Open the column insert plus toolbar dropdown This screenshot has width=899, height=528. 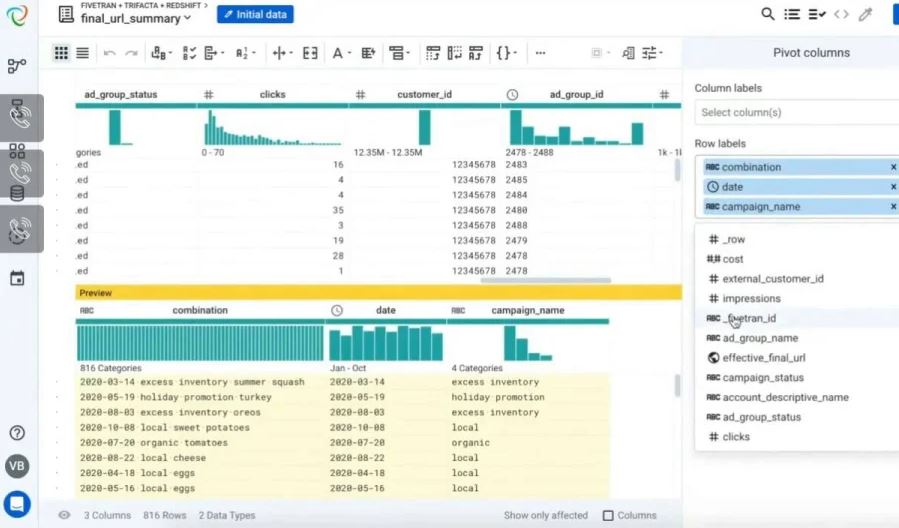point(283,53)
